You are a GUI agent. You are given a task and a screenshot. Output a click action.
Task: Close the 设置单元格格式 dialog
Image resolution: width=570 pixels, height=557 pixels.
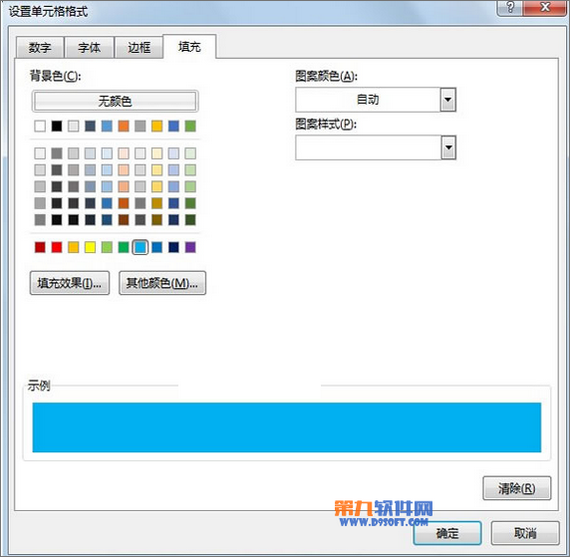click(545, 7)
